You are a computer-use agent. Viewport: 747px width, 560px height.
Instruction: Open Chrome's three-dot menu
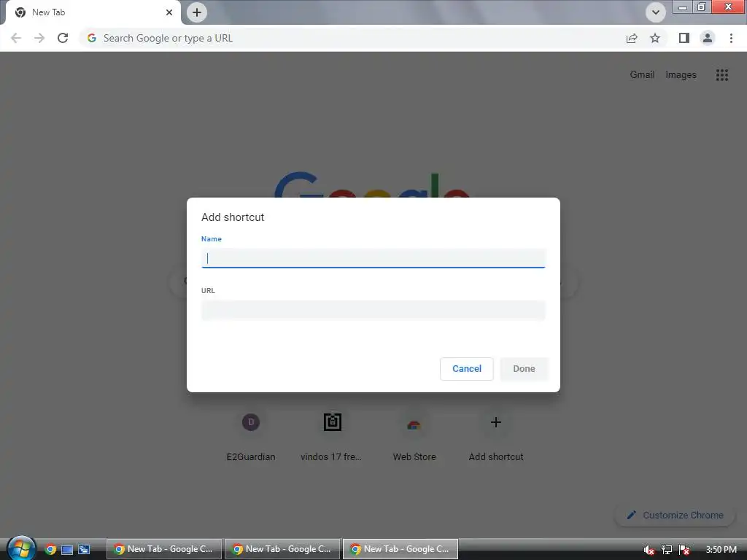pyautogui.click(x=731, y=38)
